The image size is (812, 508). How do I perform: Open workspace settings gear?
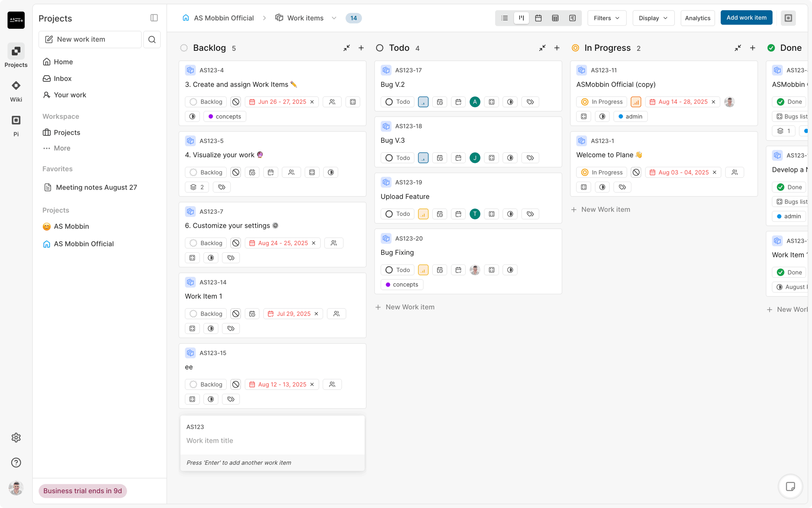point(16,437)
